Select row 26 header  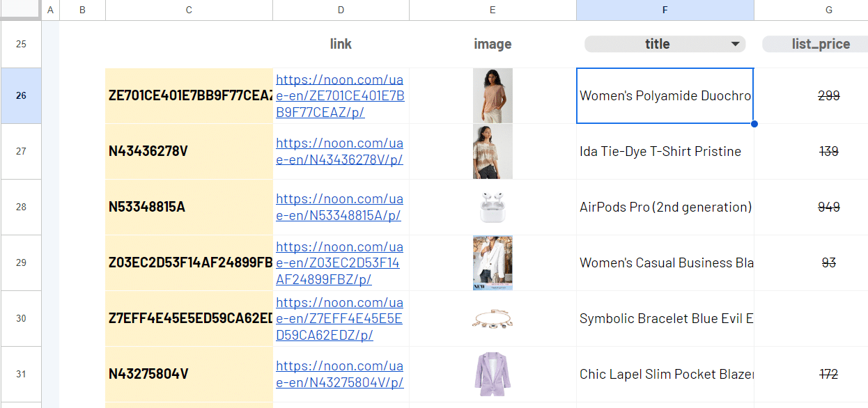pos(21,96)
